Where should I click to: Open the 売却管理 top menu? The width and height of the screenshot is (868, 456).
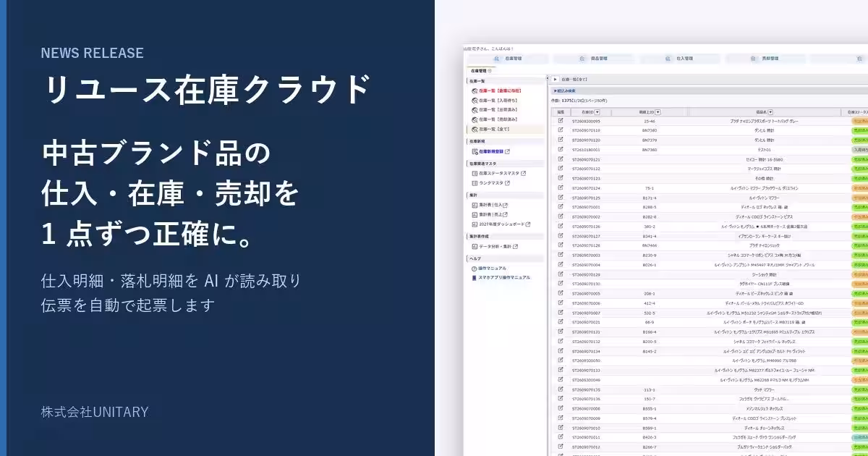765,58
